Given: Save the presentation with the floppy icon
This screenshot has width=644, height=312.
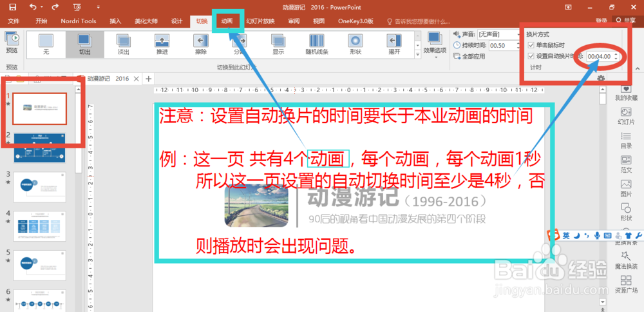Looking at the screenshot, I should 12,7.
